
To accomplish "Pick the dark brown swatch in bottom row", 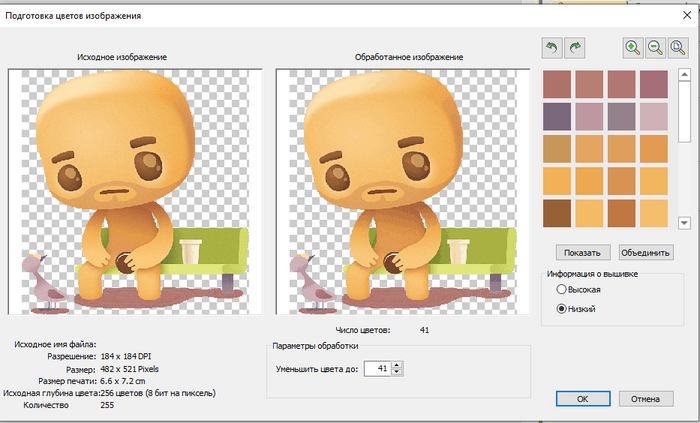I will (x=557, y=213).
